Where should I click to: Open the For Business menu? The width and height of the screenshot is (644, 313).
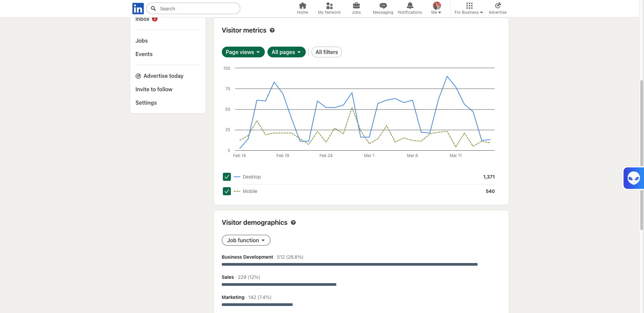(469, 8)
